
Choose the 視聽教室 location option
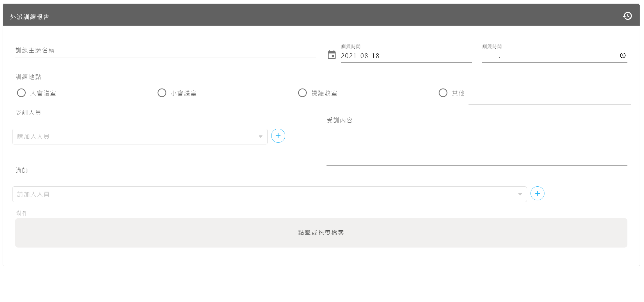302,93
